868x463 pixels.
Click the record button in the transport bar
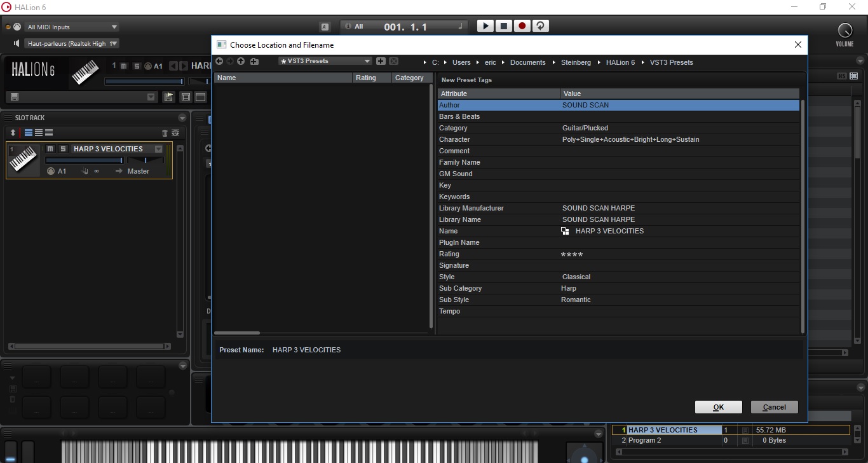point(522,25)
